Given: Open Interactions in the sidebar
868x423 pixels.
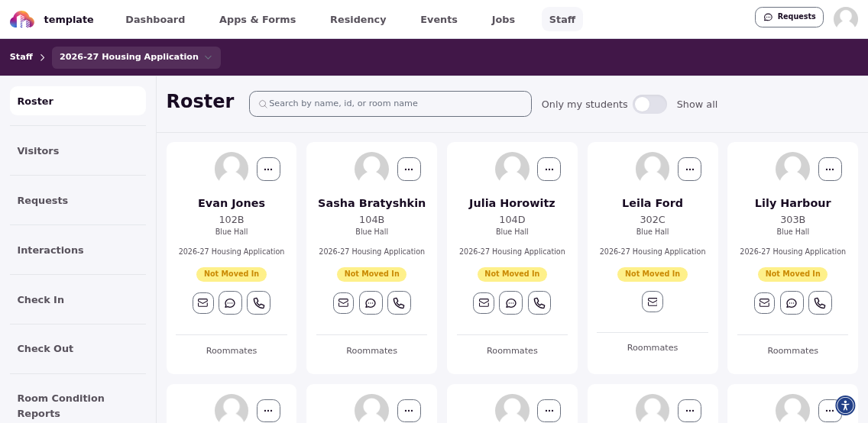Looking at the screenshot, I should click(78, 250).
